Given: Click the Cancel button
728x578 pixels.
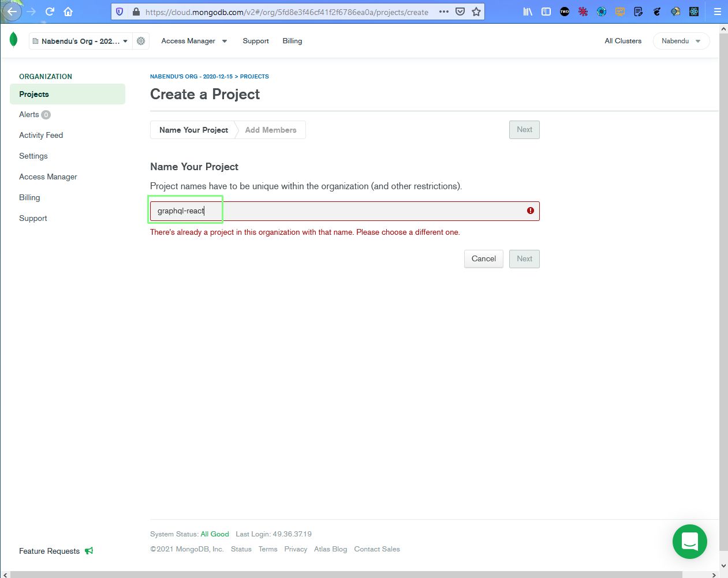Looking at the screenshot, I should click(484, 259).
